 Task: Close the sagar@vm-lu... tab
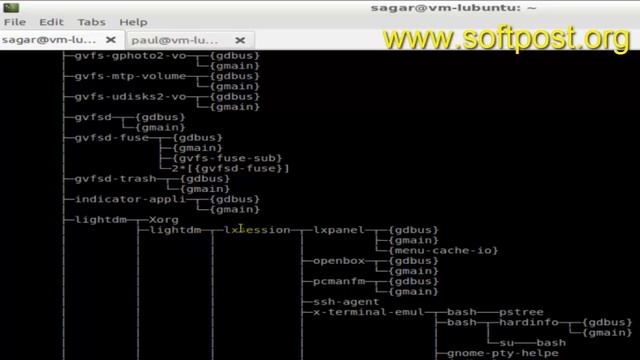point(111,40)
